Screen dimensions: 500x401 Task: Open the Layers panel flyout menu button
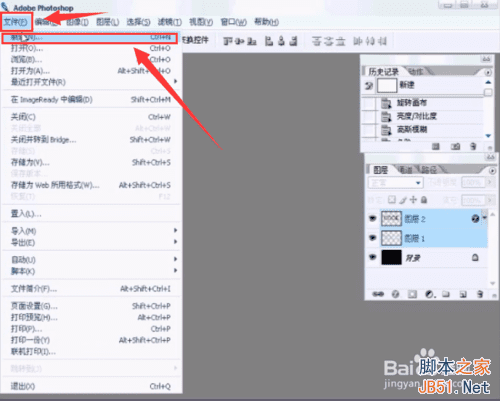pos(492,171)
